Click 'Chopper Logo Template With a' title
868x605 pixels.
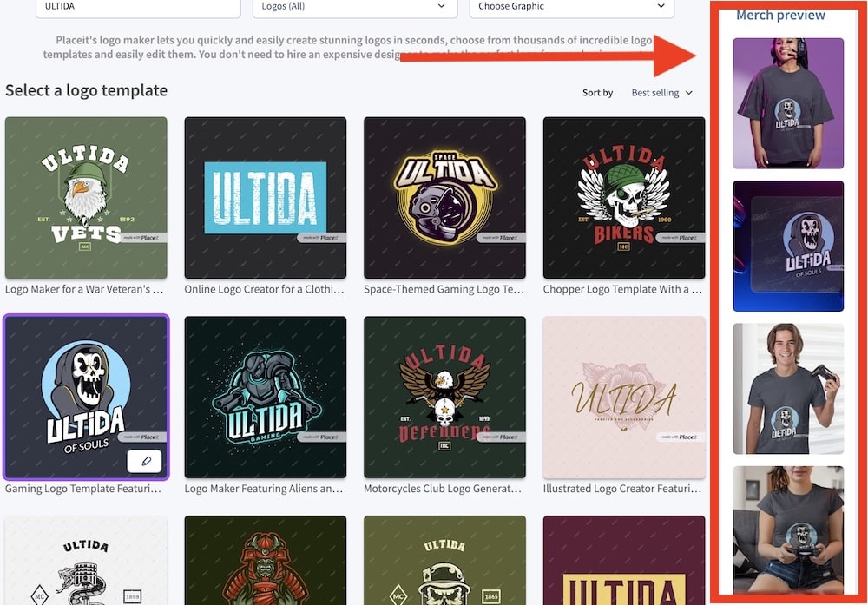point(622,290)
